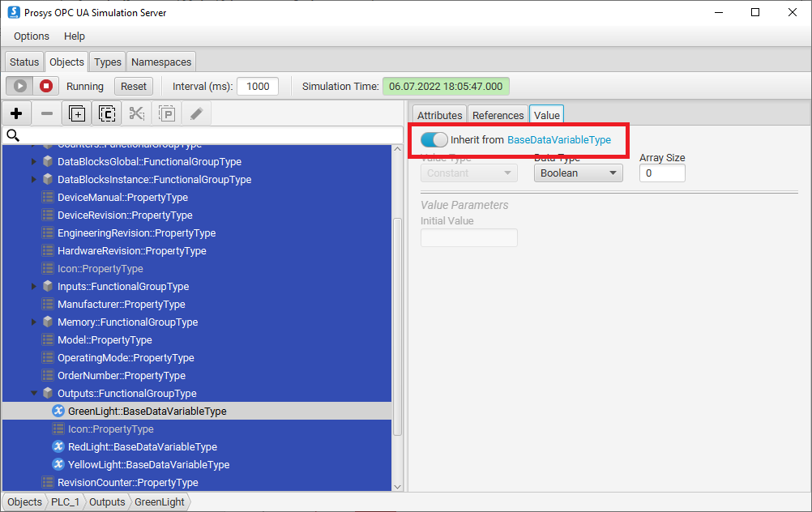812x512 pixels.
Task: Click the Reset button
Action: (x=134, y=86)
